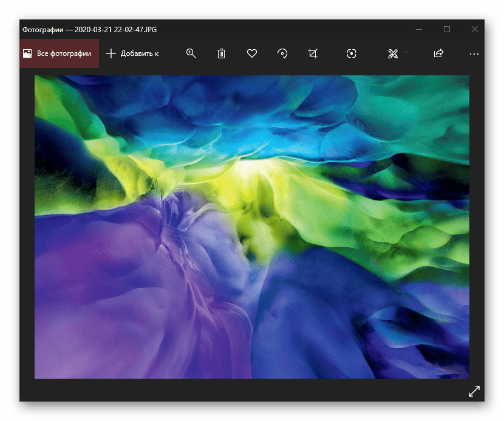Screen dimensions: 504x421
Task: Click the title '2020-03-21 22-02-47.JPG'
Action: click(x=116, y=30)
